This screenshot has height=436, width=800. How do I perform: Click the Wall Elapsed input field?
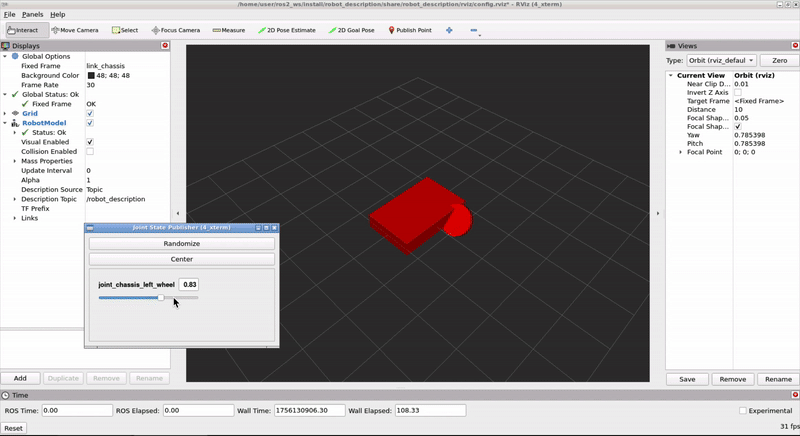pos(430,411)
